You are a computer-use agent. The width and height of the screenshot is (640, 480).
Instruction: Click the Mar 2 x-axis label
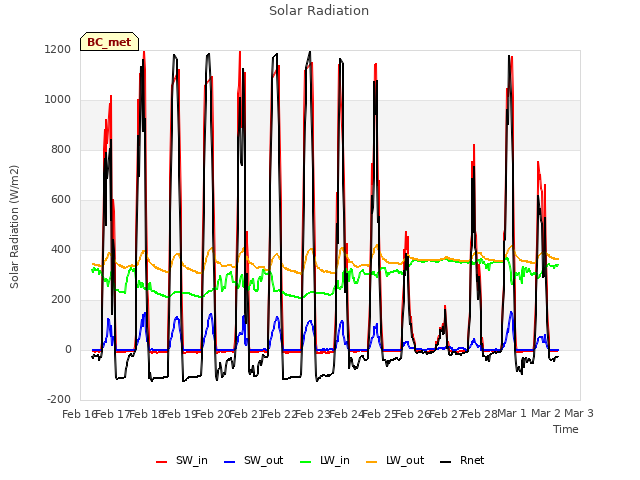coord(545,414)
